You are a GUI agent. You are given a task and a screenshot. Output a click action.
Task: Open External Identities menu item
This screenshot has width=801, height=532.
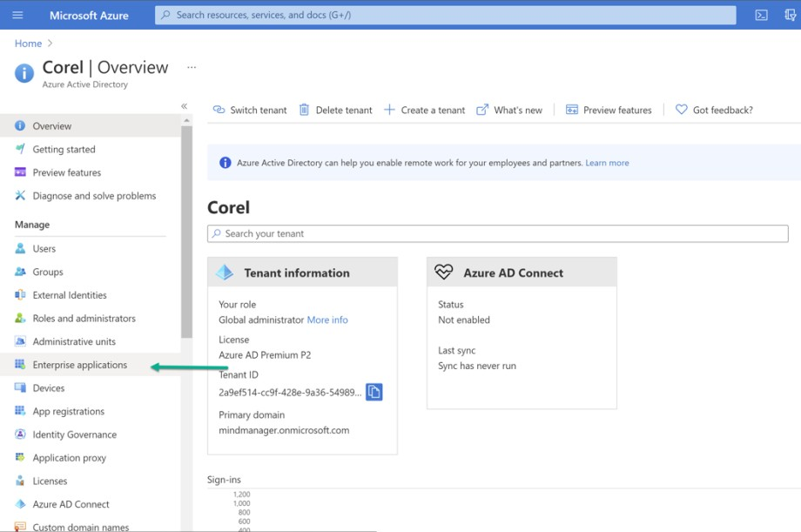click(x=91, y=295)
